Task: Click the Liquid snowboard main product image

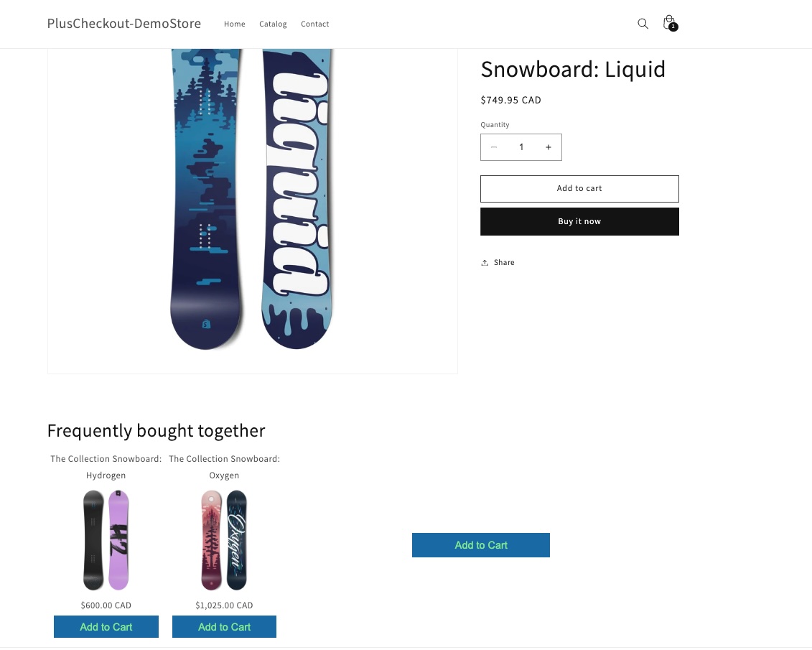Action: [x=253, y=201]
